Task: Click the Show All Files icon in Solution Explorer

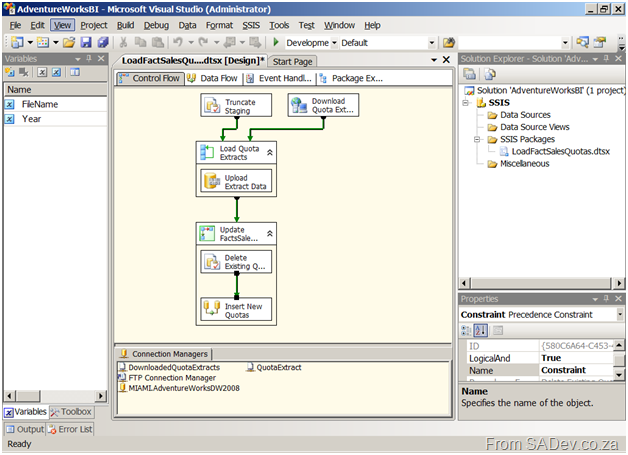Action: [x=490, y=74]
